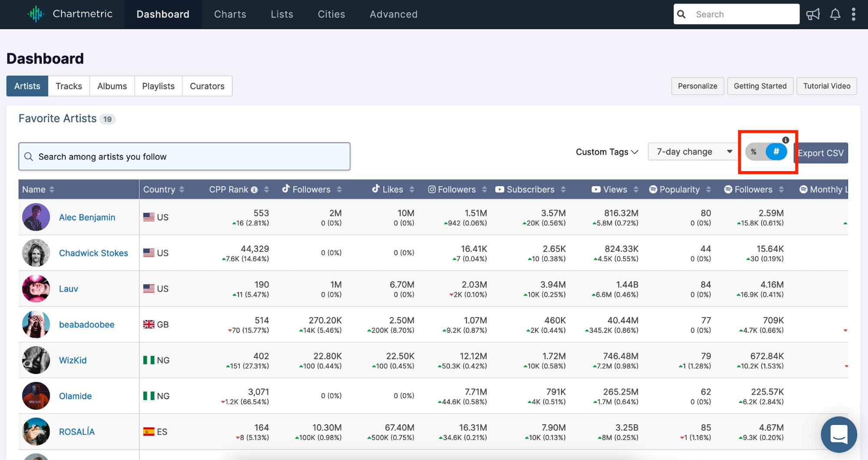Open the Lauv artist link
Image resolution: width=868 pixels, height=460 pixels.
tap(69, 288)
